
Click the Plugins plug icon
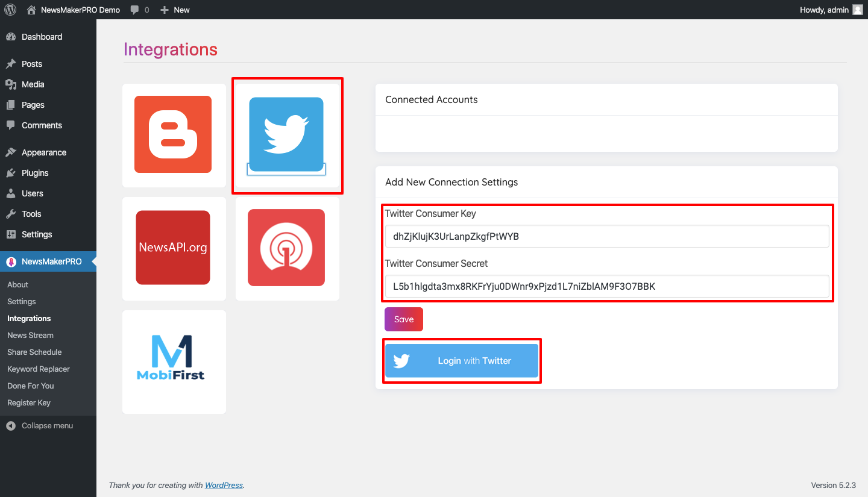tap(11, 173)
